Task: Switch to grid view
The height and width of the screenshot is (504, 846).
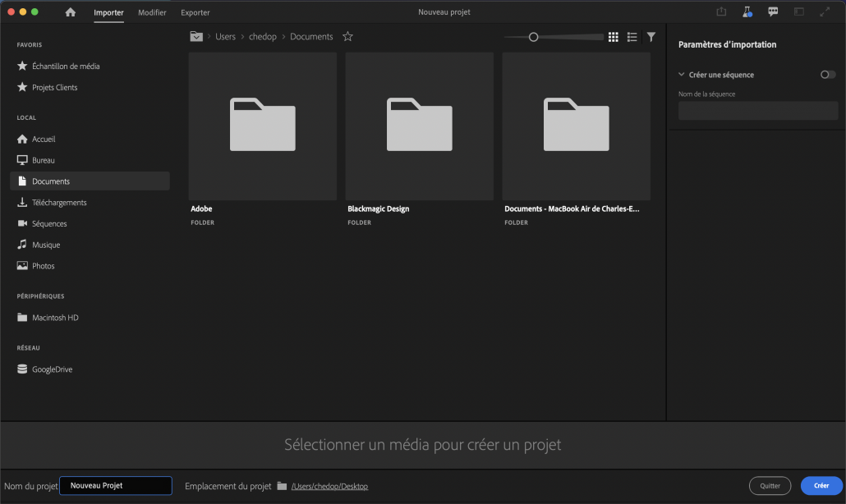Action: 613,37
